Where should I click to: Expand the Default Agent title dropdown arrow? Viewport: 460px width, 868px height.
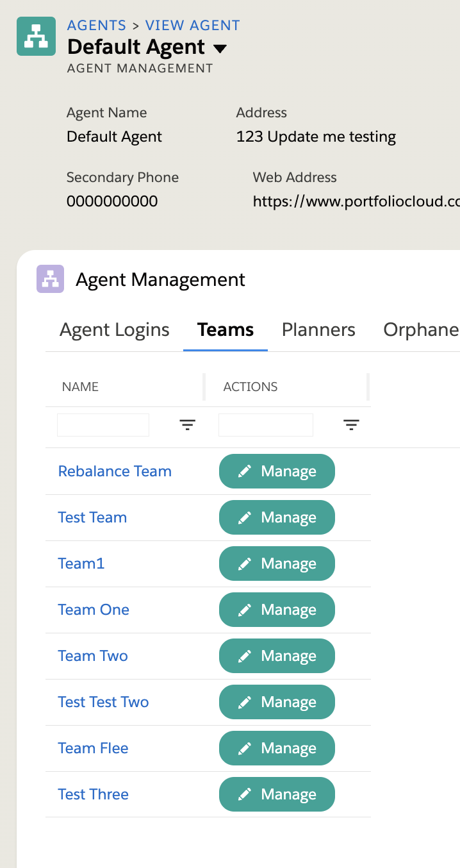pyautogui.click(x=220, y=49)
